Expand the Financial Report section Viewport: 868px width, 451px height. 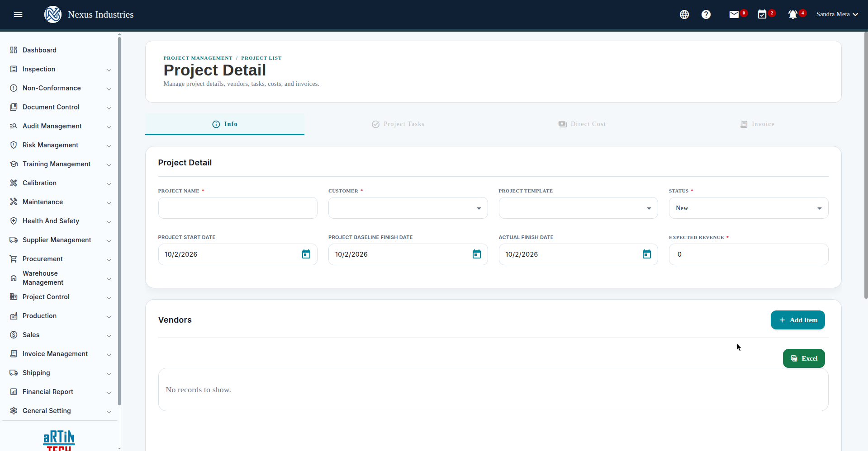click(x=61, y=392)
